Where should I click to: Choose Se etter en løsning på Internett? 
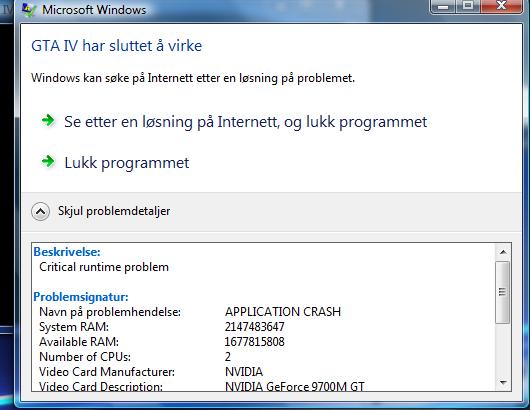coord(245,122)
